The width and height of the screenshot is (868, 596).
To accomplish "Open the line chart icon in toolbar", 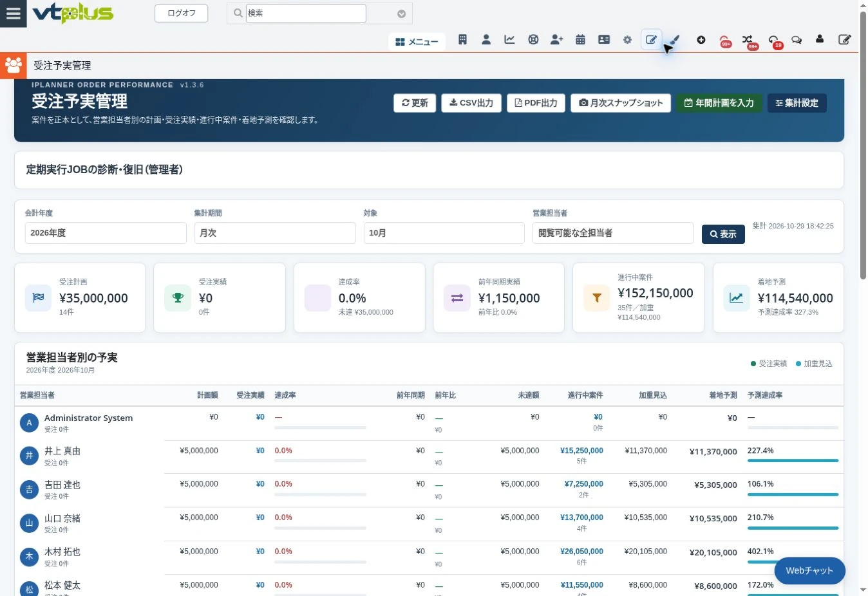I will tap(509, 40).
